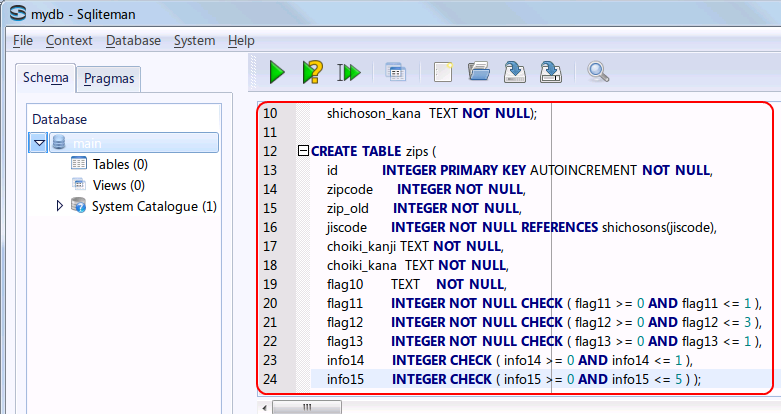Viewport: 781px width, 414px height.
Task: Expand the System Catalogue node
Action: (x=60, y=206)
